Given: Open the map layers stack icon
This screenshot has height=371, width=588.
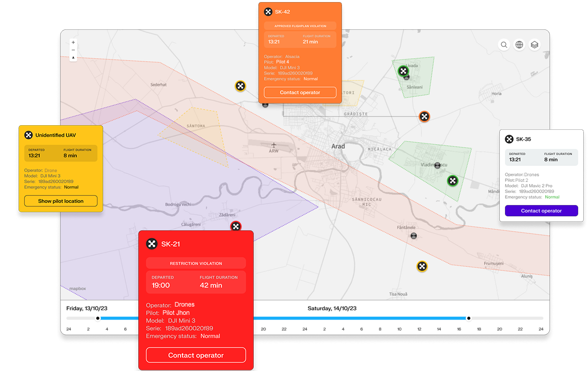Looking at the screenshot, I should [x=534, y=45].
